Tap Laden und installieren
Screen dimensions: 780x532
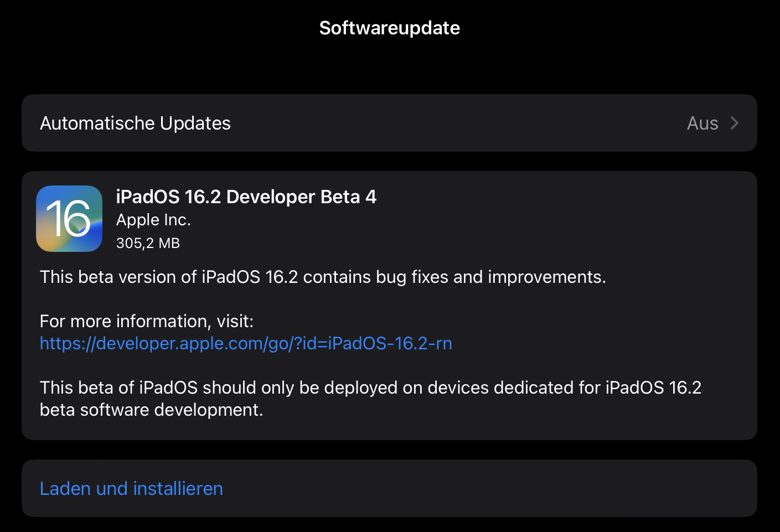(131, 488)
